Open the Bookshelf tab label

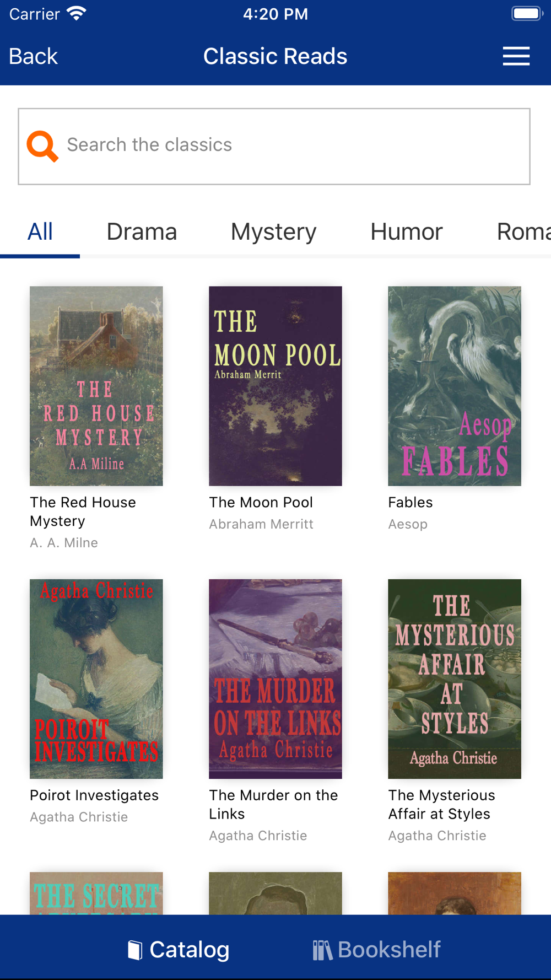click(x=389, y=950)
